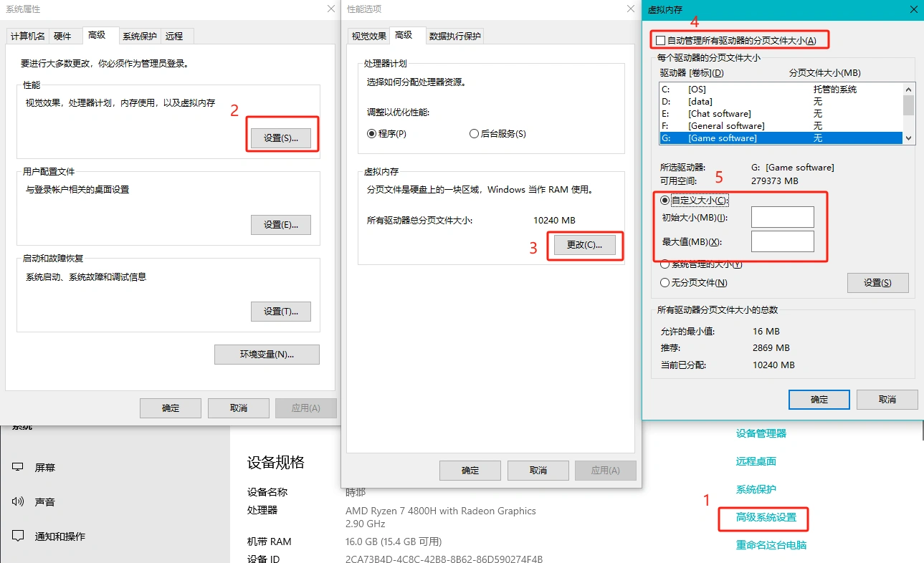Choose the 无分页文件 option

[x=665, y=282]
